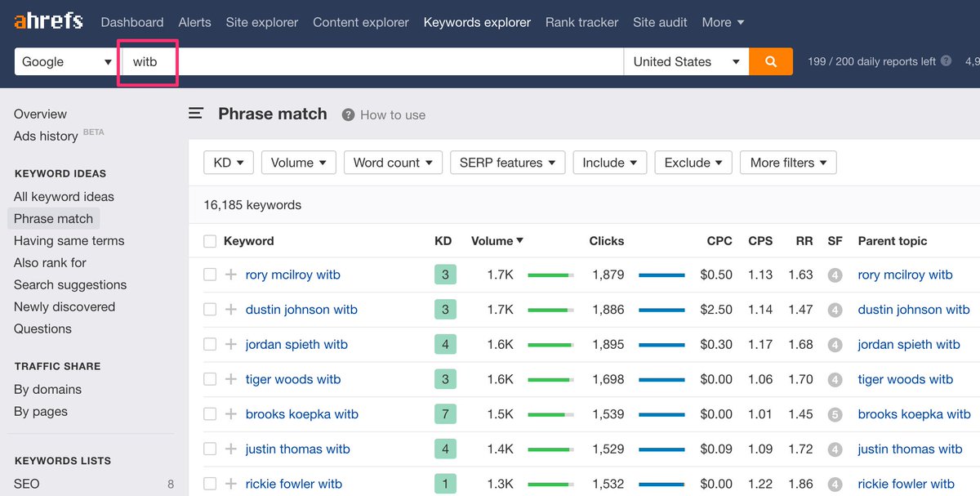The width and height of the screenshot is (980, 496).
Task: Go to Dashboard in top navigation
Action: pyautogui.click(x=132, y=22)
